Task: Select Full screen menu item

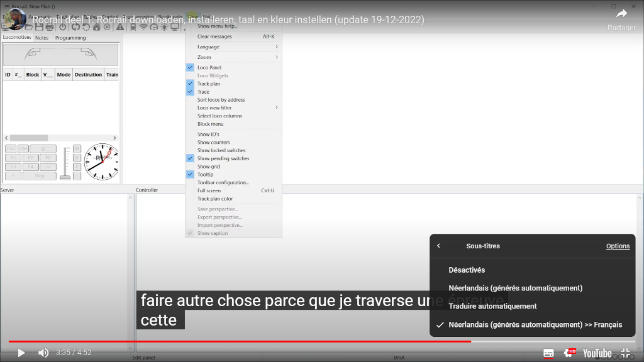Action: 233,190
